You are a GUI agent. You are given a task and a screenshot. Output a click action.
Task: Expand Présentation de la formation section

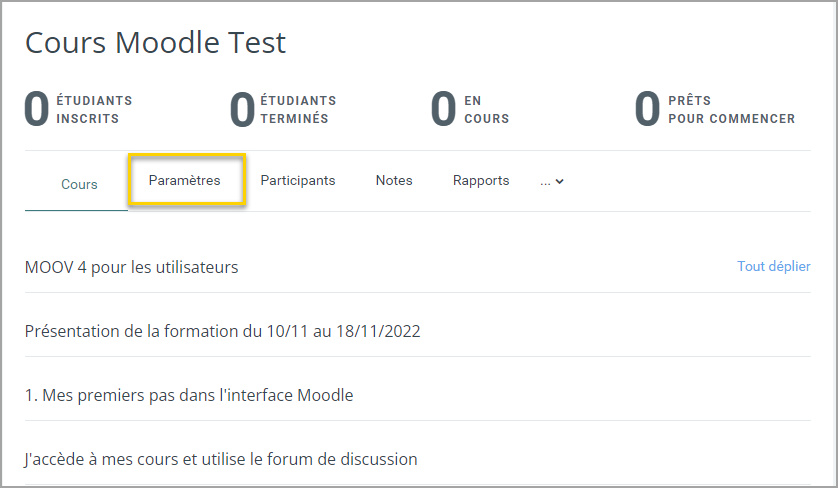click(222, 331)
